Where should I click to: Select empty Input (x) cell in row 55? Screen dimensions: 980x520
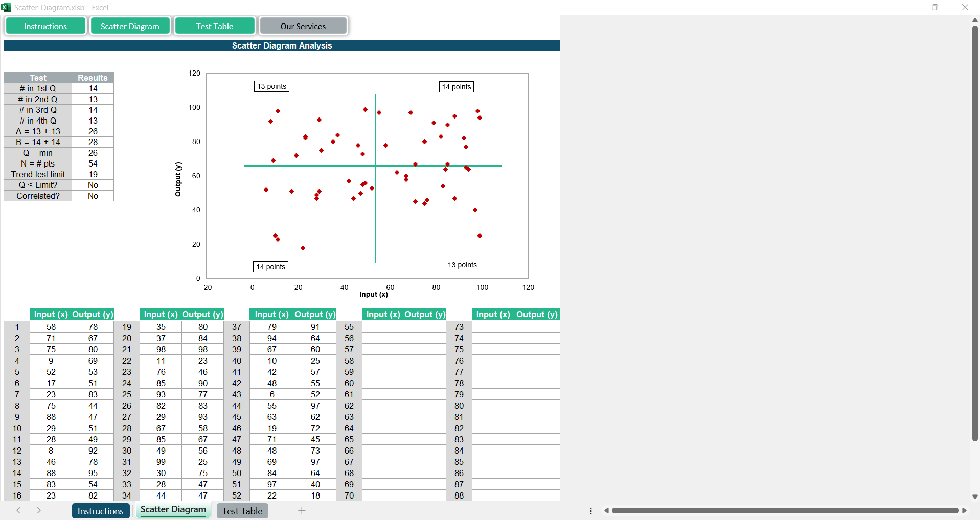coord(383,327)
